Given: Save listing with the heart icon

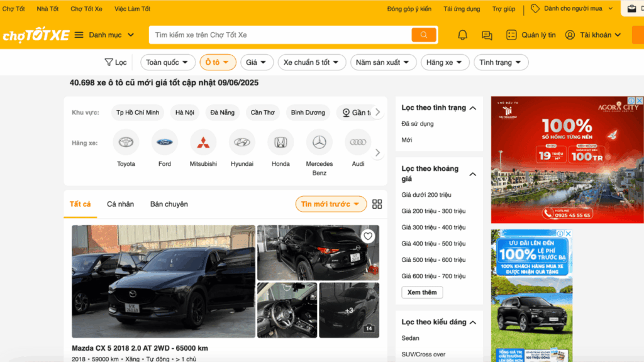Looking at the screenshot, I should [x=368, y=236].
